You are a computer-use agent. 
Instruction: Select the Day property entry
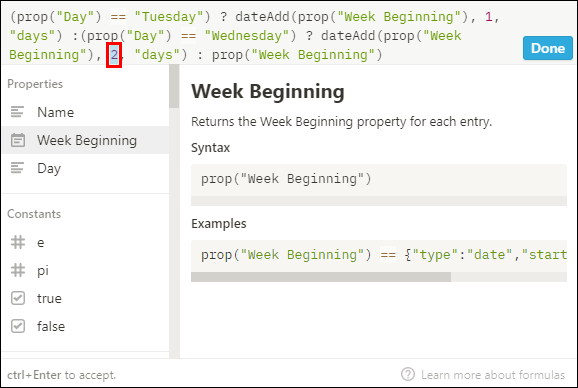coord(86,168)
